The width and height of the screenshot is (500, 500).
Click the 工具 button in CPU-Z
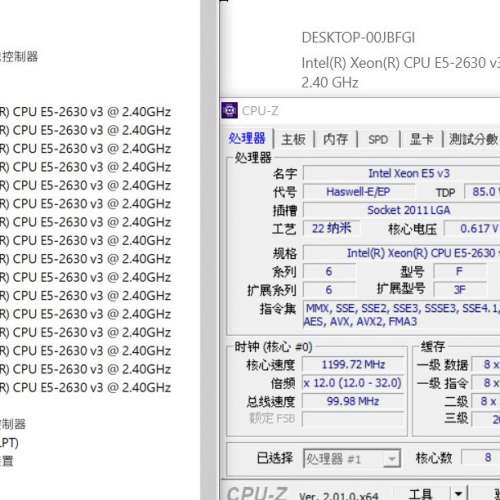coord(421,493)
